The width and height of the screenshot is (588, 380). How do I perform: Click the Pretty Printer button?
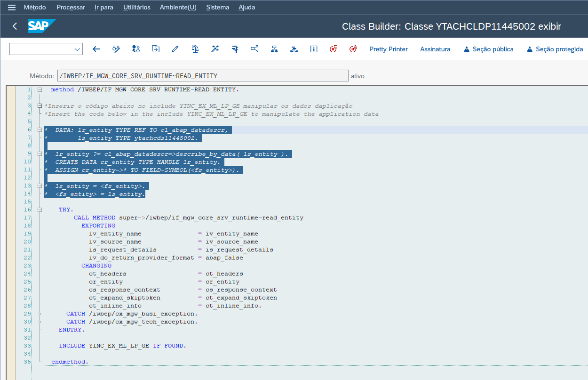coord(389,49)
